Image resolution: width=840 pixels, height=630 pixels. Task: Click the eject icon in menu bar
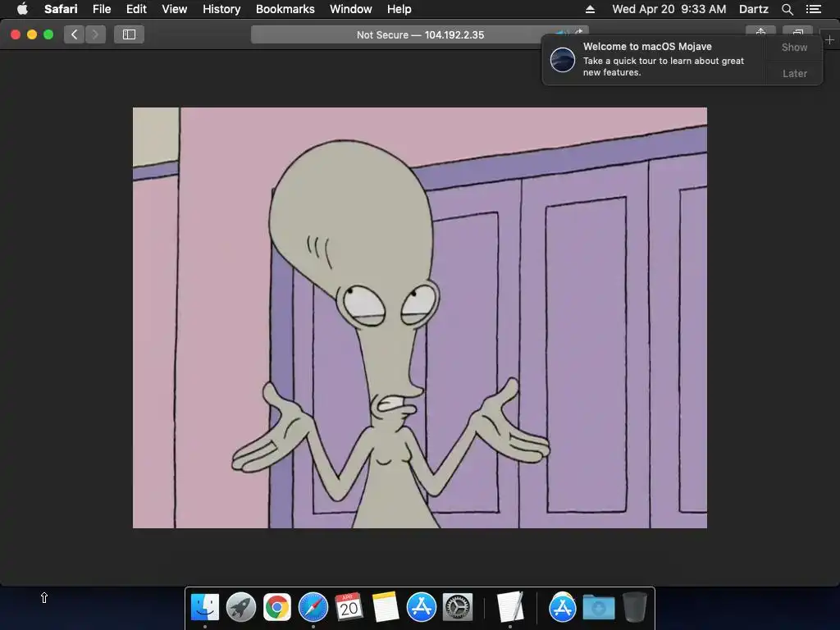click(x=590, y=9)
